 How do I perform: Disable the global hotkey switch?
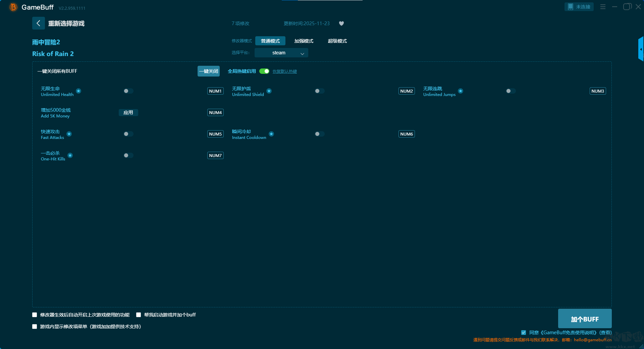264,71
